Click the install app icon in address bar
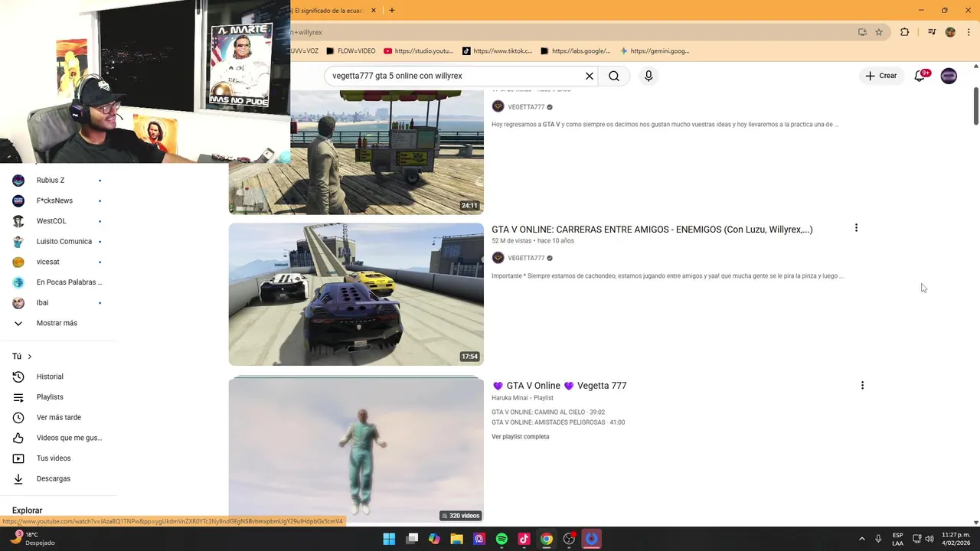980x551 pixels. click(x=862, y=32)
